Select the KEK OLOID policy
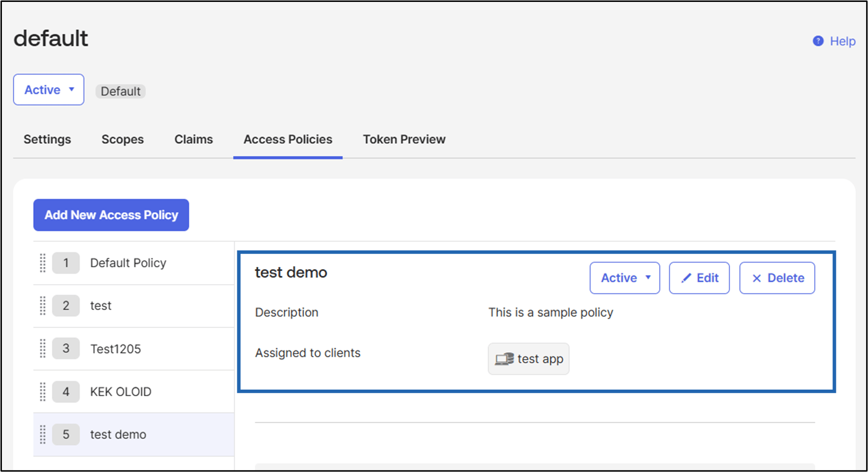Viewport: 868px width, 472px height. click(x=134, y=391)
